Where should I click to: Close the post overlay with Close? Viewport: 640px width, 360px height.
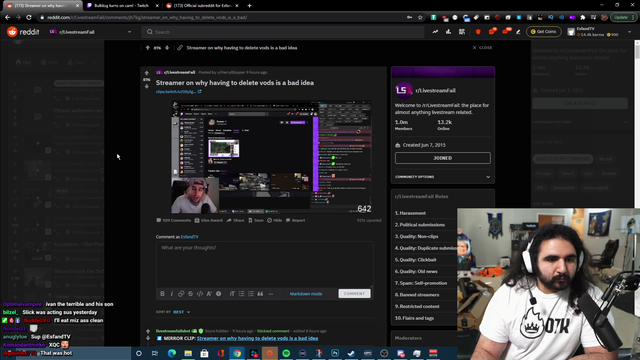pyautogui.click(x=482, y=48)
